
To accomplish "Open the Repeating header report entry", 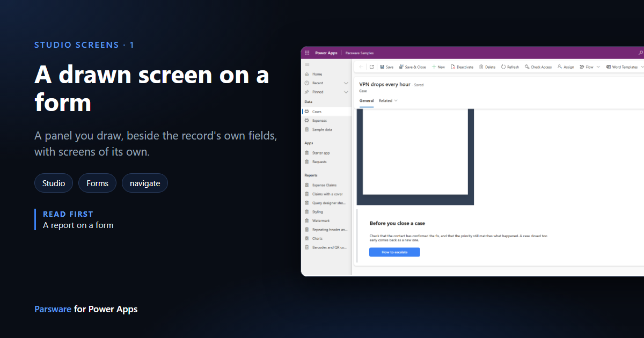I will coord(326,230).
